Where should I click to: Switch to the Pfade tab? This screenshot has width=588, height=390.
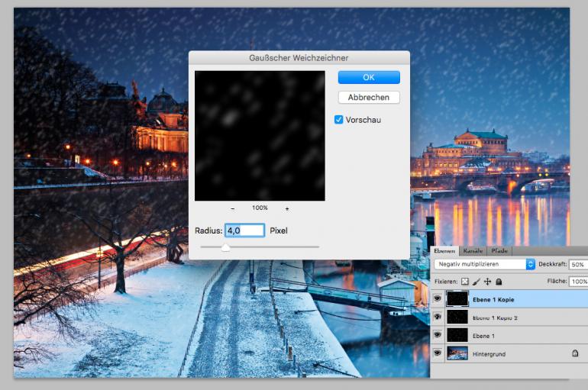click(499, 251)
